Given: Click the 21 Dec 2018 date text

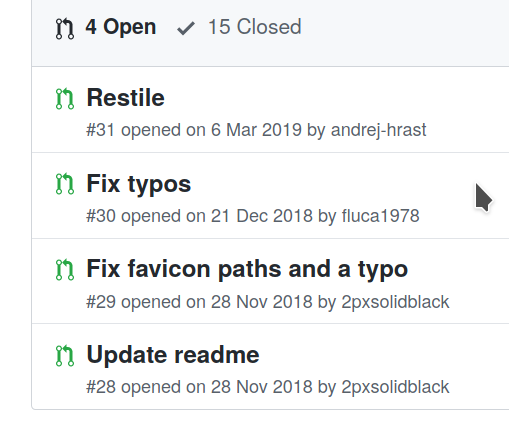Looking at the screenshot, I should (x=262, y=216).
